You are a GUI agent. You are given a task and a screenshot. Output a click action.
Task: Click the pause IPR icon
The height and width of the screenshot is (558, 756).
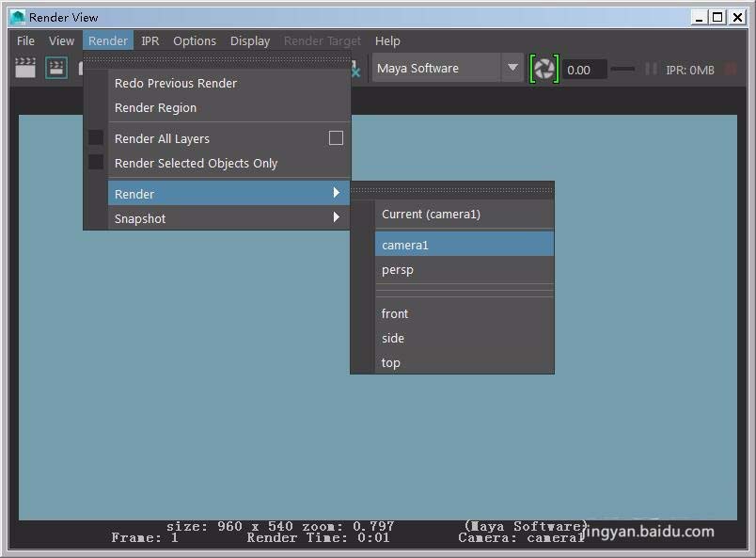pos(651,69)
